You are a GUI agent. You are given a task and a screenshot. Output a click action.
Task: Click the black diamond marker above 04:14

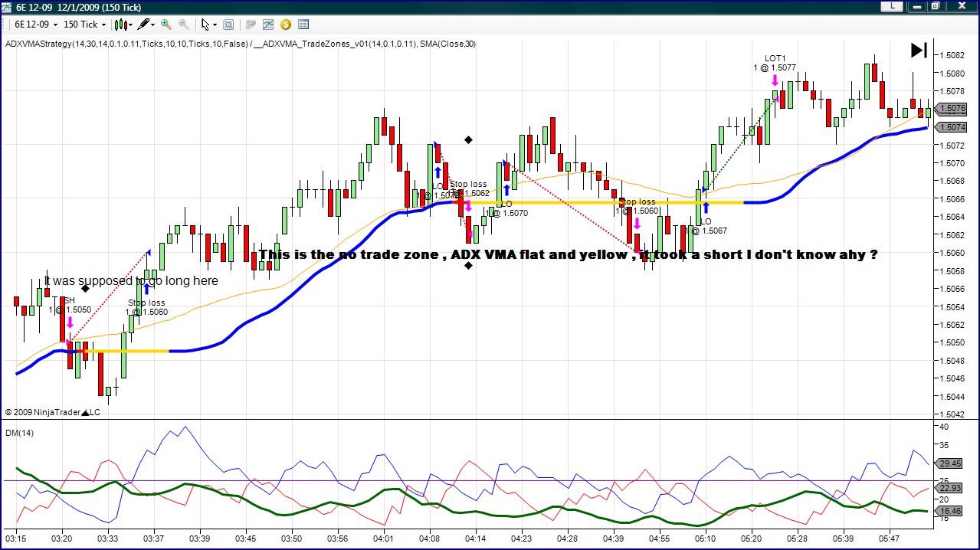(x=468, y=139)
